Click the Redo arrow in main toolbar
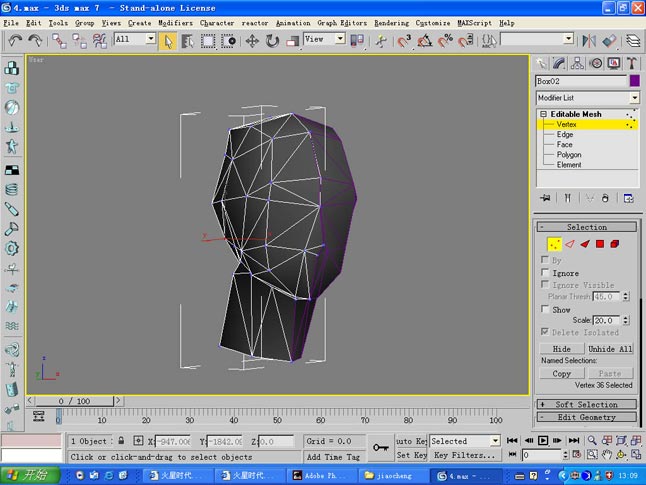The image size is (646, 485). click(x=35, y=40)
